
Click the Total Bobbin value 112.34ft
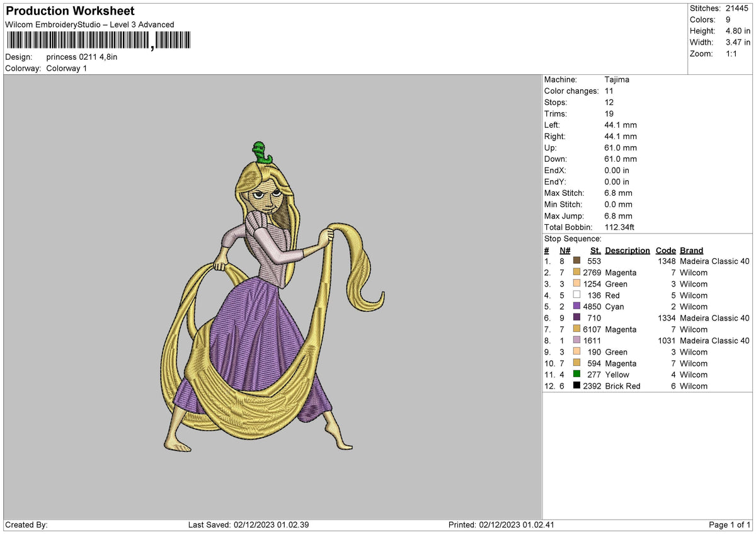pyautogui.click(x=622, y=227)
